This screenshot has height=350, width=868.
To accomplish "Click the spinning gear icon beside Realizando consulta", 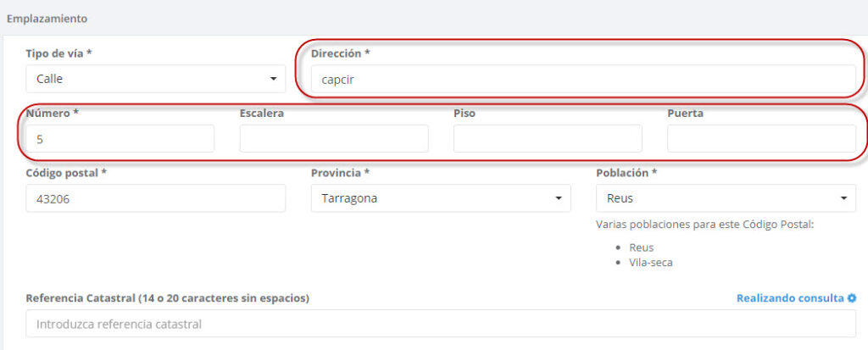I will [852, 298].
